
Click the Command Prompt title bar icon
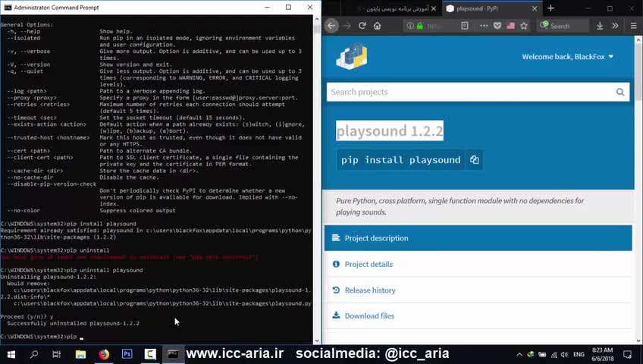8,8
